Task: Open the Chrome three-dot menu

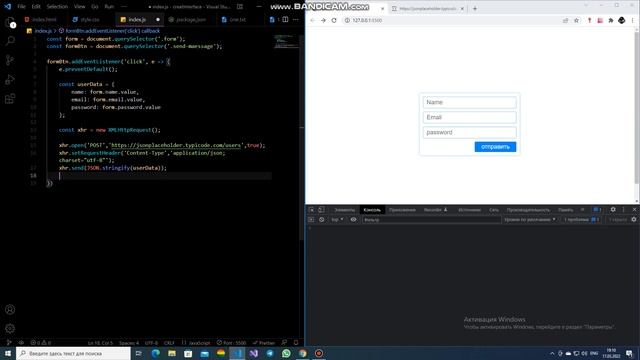Action: coord(632,20)
